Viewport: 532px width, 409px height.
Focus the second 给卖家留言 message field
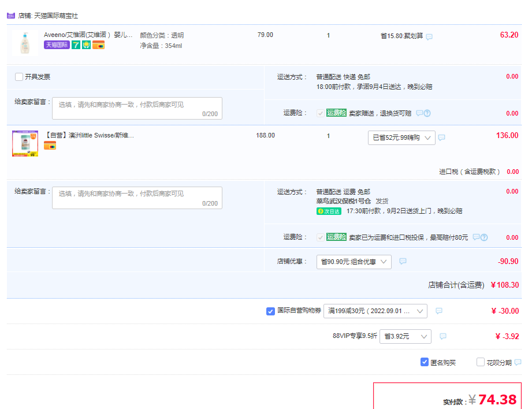click(x=137, y=198)
